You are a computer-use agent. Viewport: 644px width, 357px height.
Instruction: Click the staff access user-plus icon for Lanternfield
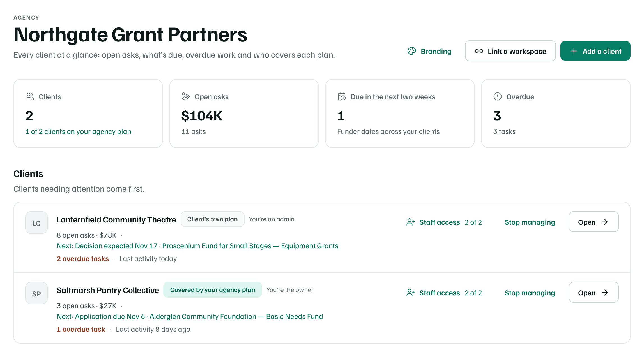coord(410,222)
